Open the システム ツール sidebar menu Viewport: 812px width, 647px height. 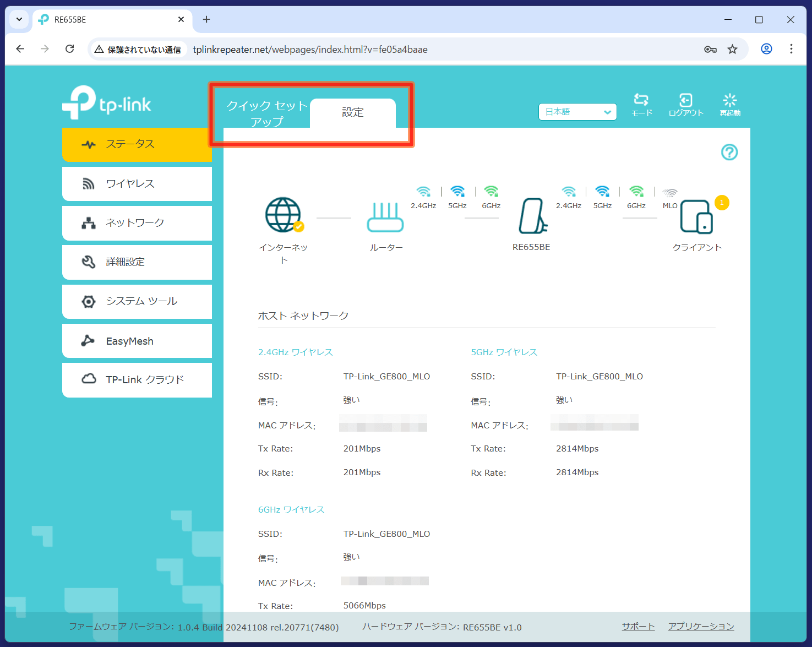coord(137,302)
